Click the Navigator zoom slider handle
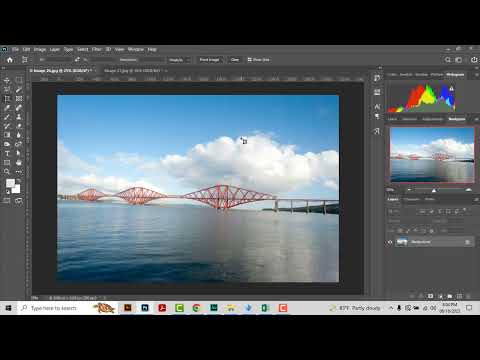 tap(434, 190)
